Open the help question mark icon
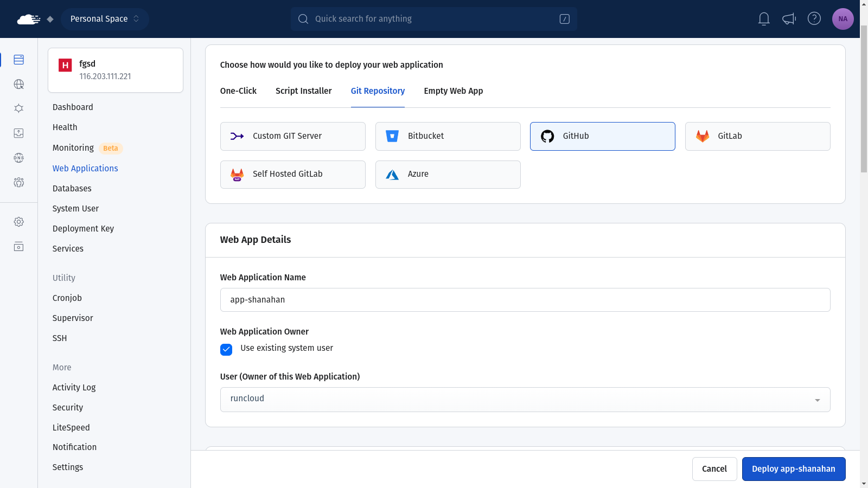This screenshot has width=868, height=488. click(x=814, y=19)
